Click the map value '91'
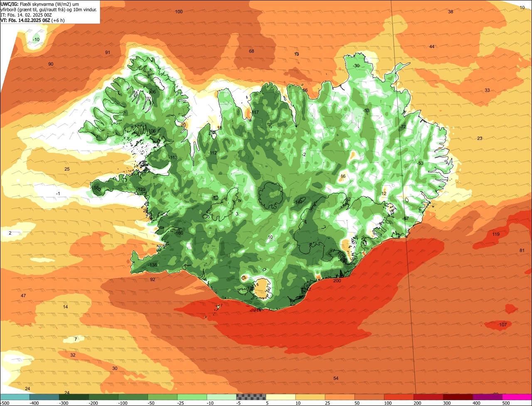532x406 pixels. (108, 52)
